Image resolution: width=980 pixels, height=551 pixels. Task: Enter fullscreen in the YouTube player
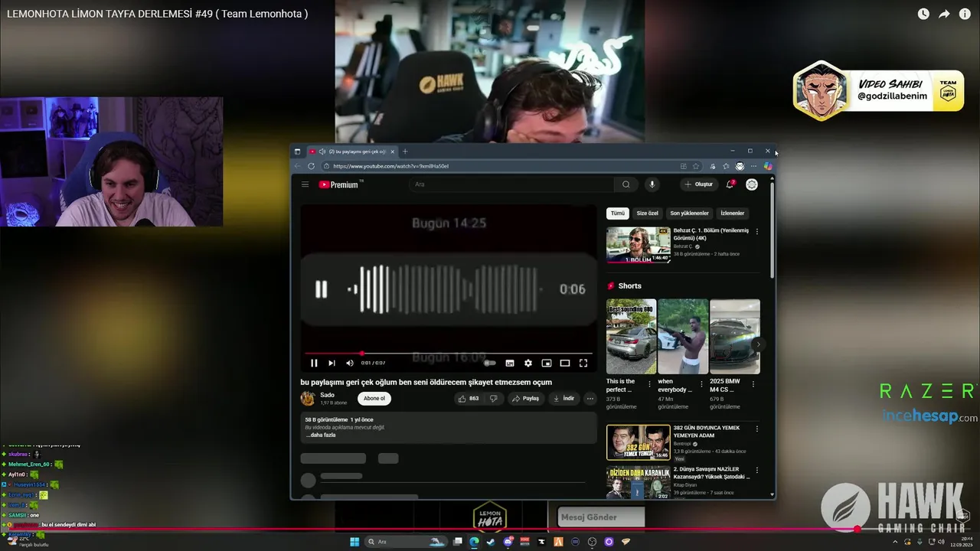(583, 363)
